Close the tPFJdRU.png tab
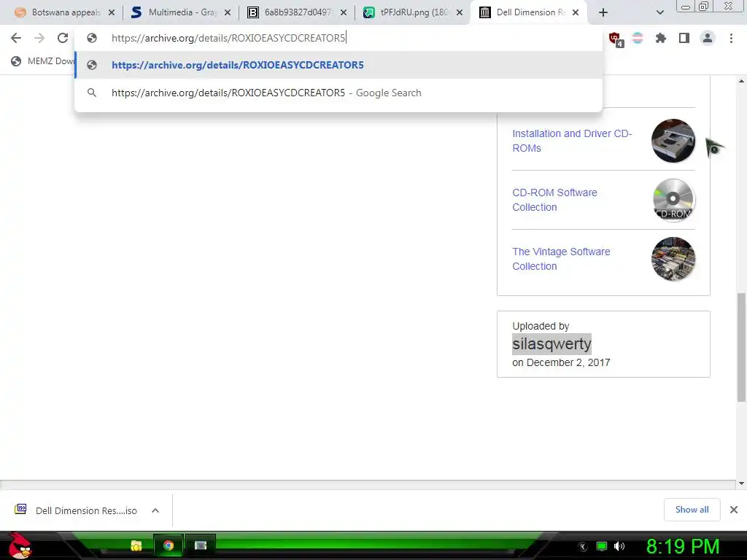747x560 pixels. (460, 13)
